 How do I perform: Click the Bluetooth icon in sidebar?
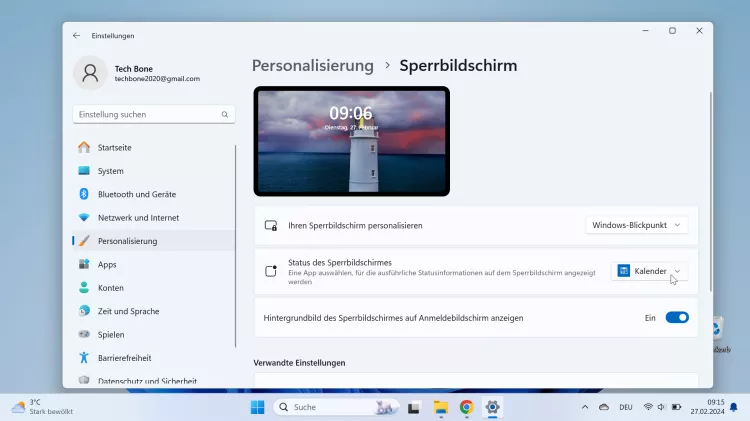click(x=84, y=194)
